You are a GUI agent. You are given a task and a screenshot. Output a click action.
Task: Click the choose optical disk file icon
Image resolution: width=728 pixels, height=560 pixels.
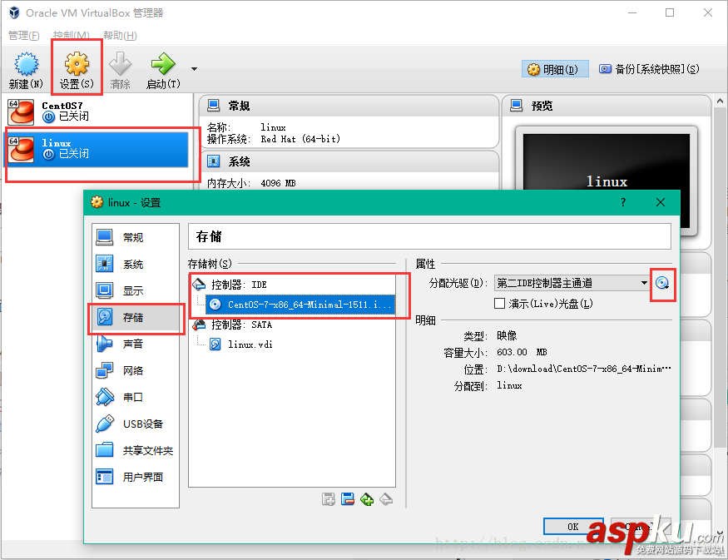click(x=662, y=283)
